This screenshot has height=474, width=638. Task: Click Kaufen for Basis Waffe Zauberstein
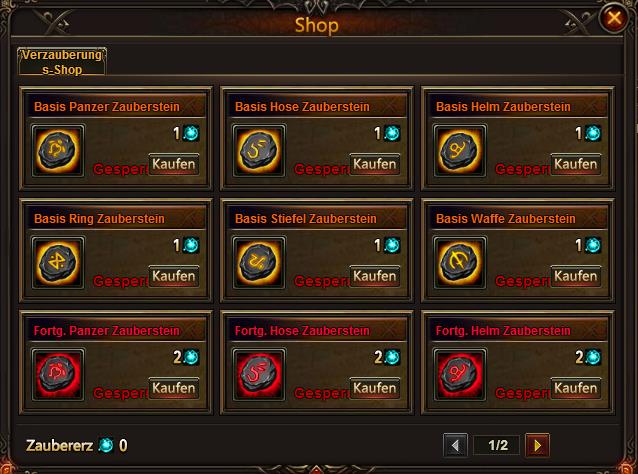(x=576, y=276)
